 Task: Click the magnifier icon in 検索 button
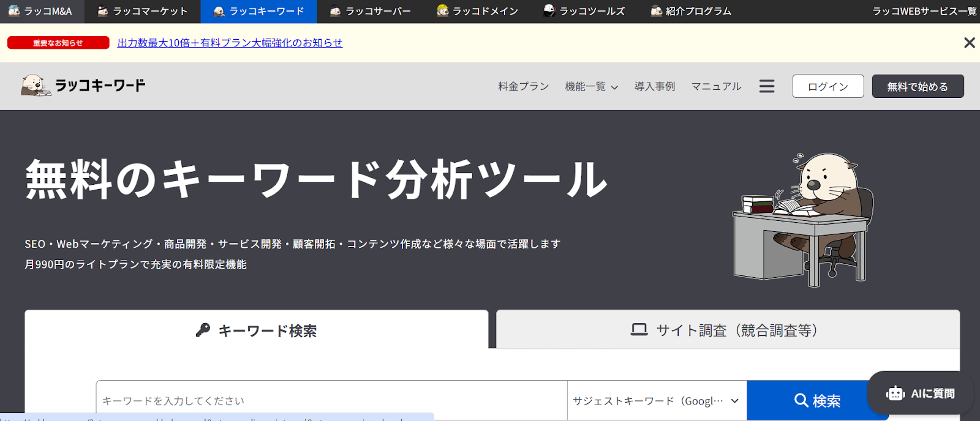[801, 400]
